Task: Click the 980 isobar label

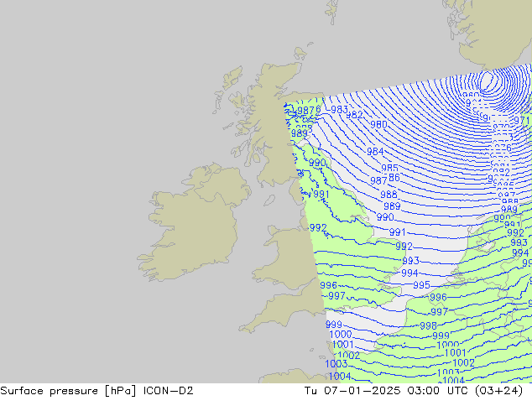Action: point(378,124)
